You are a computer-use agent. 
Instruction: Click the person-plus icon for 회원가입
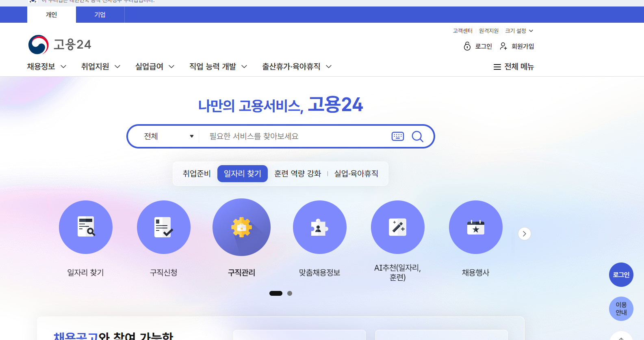[x=503, y=46]
